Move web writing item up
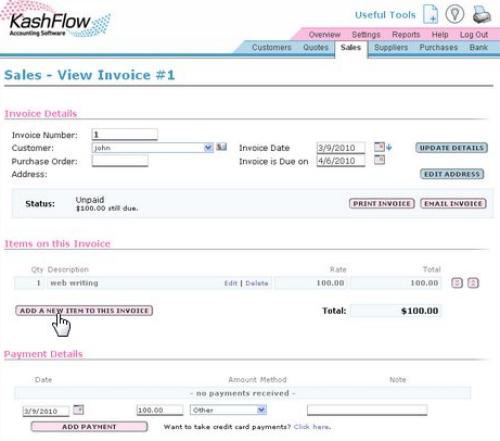 [x=473, y=283]
